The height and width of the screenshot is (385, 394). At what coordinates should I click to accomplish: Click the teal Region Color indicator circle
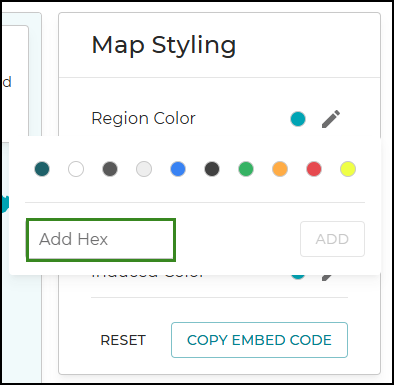[x=298, y=119]
